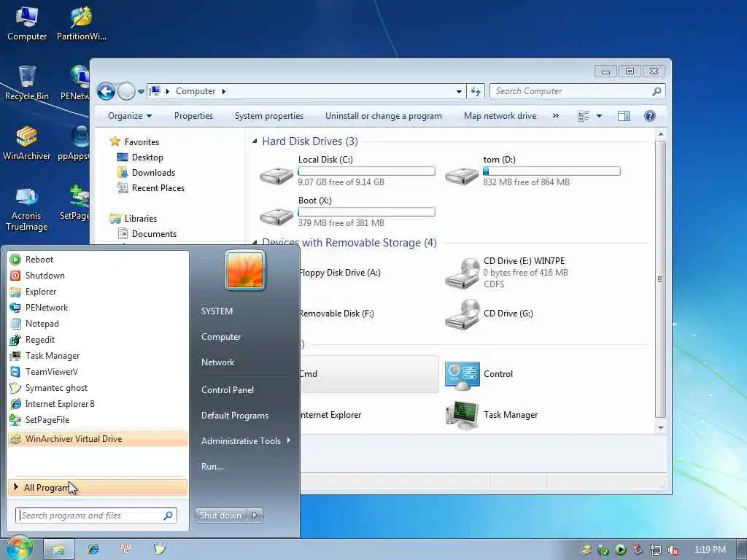Click System properties toolbar button
The image size is (747, 560).
coord(268,116)
